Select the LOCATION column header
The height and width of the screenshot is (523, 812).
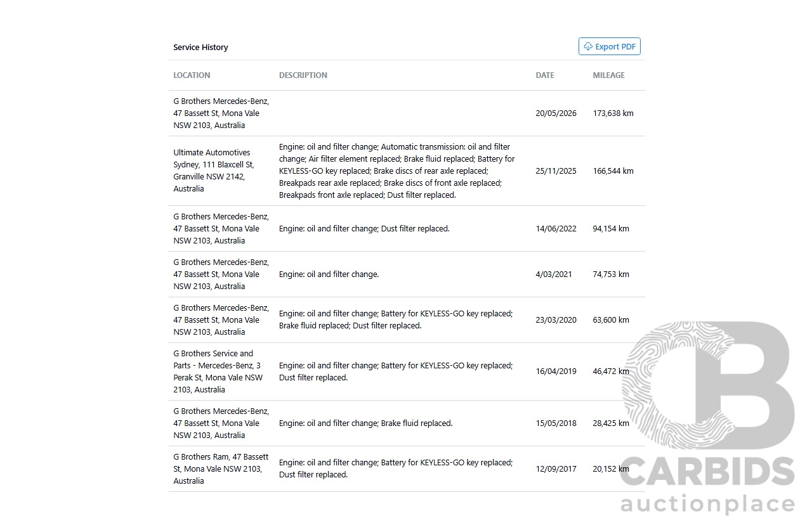192,75
